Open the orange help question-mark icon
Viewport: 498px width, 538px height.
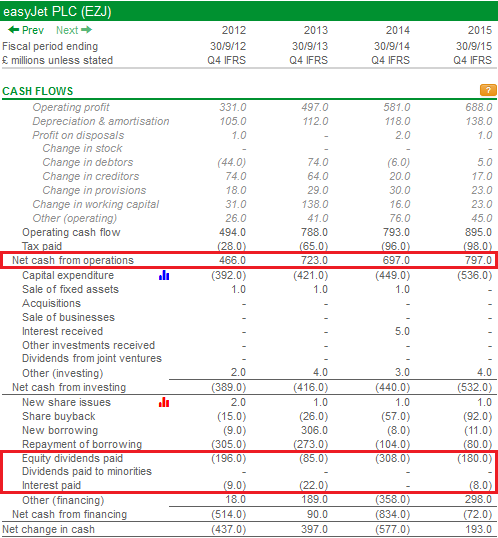[488, 90]
